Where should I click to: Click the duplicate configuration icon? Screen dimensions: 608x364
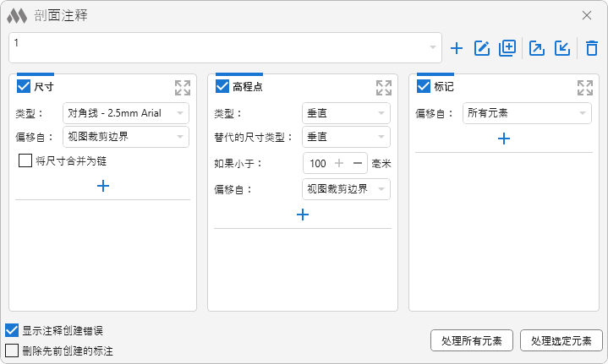(507, 48)
